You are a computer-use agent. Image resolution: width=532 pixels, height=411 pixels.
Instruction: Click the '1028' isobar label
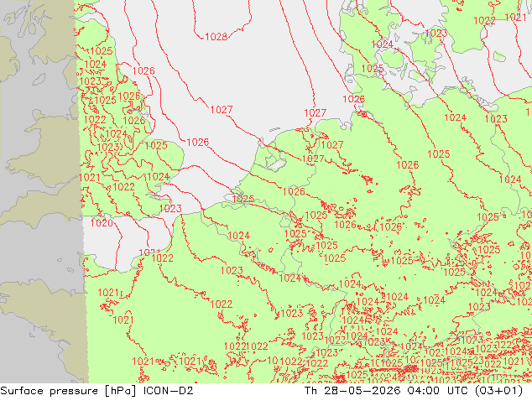pos(216,37)
